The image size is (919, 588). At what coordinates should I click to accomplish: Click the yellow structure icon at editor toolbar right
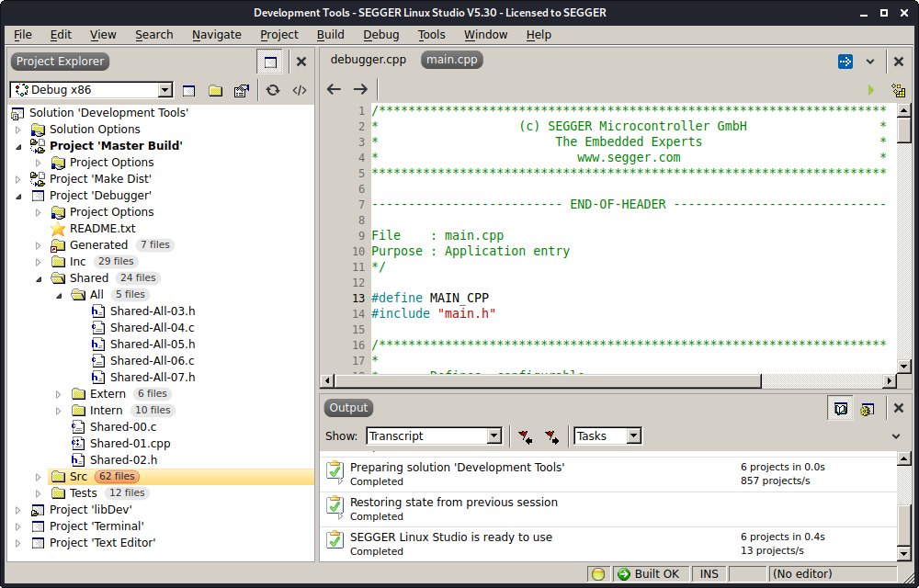(898, 90)
